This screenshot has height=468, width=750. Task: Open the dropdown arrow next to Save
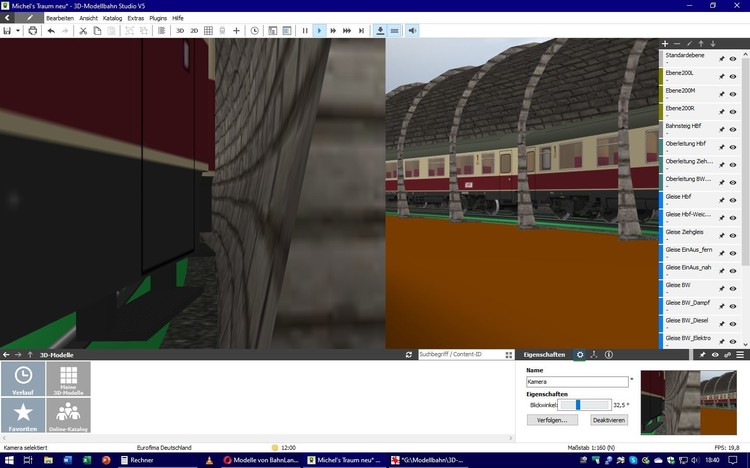[18, 31]
